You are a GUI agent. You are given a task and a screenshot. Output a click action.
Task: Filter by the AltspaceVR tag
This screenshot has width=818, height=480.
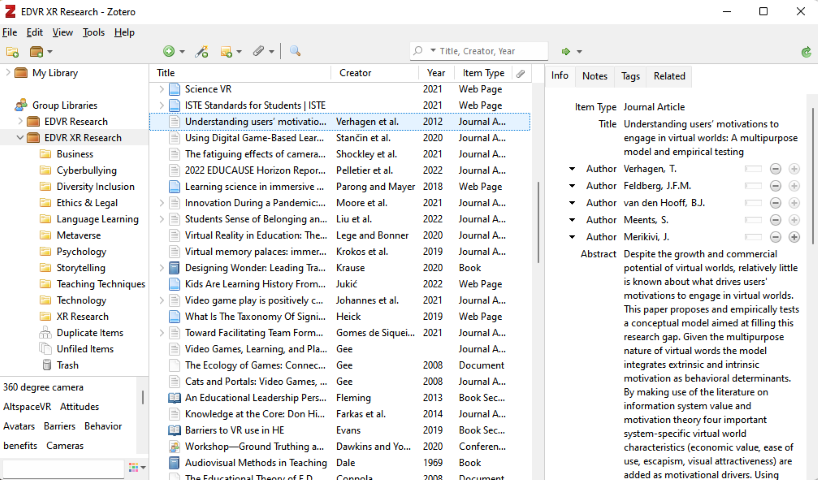(x=27, y=407)
